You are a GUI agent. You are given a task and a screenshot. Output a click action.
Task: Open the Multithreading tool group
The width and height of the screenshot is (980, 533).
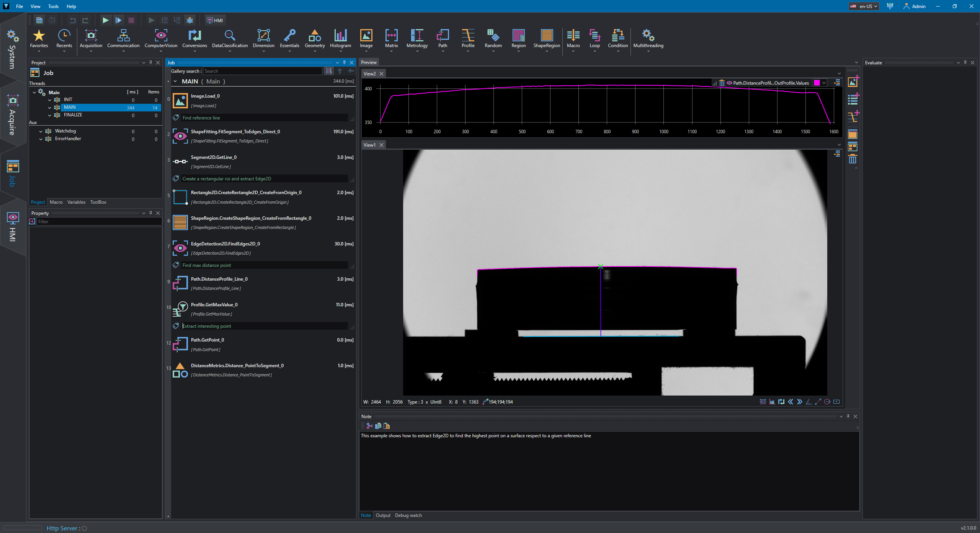648,40
